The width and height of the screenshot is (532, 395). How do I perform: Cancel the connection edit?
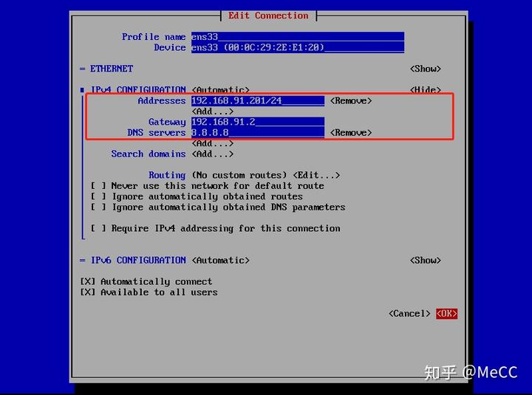[409, 313]
